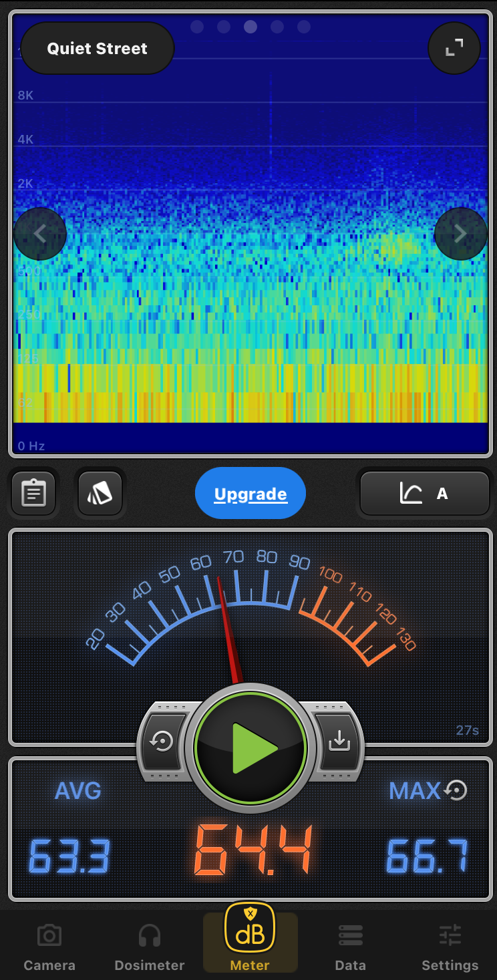497x980 pixels.
Task: Tap the eraser clear icon
Action: [x=100, y=494]
